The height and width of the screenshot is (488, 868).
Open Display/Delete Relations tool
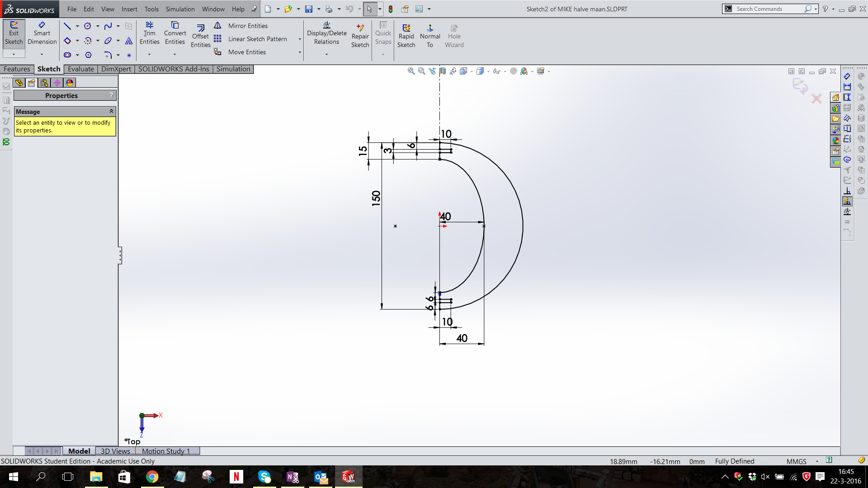[x=326, y=34]
